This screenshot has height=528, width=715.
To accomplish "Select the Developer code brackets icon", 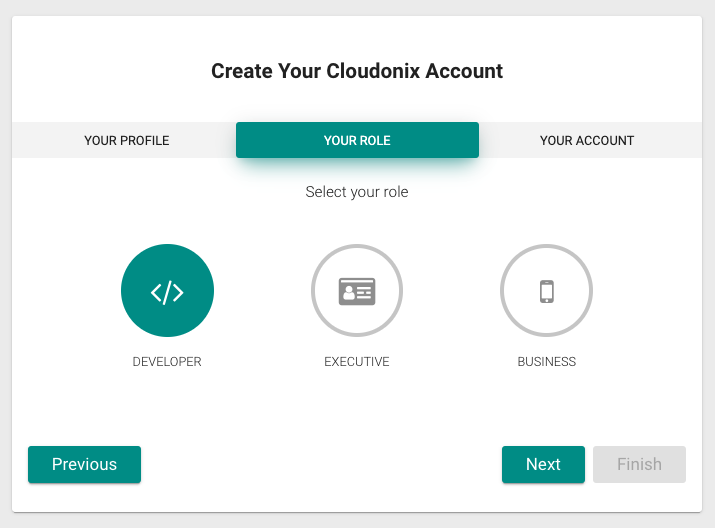I will coord(167,292).
